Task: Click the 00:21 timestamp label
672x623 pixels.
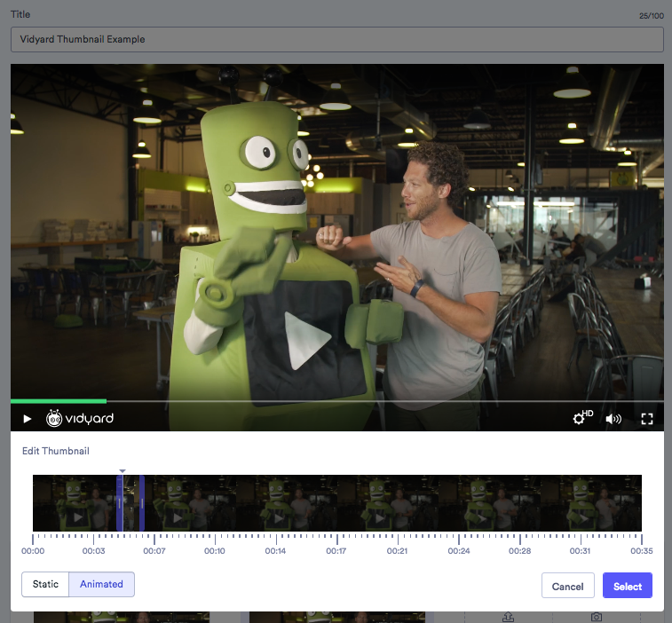Action: point(398,550)
